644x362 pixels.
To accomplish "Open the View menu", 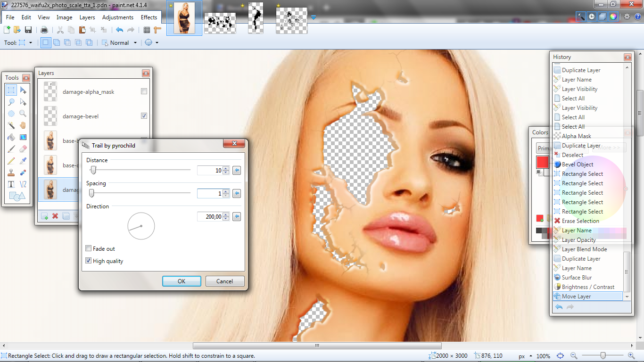I will 44,17.
